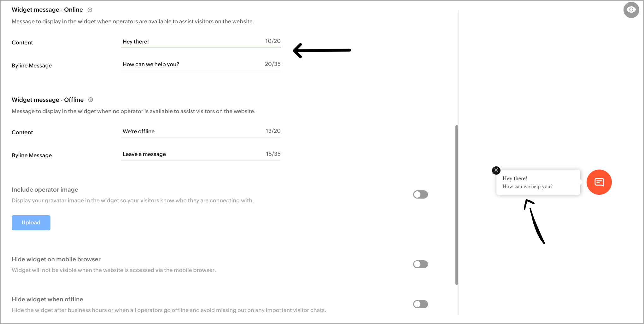Edit online Byline 'How can we help you?'
The image size is (644, 324).
201,64
